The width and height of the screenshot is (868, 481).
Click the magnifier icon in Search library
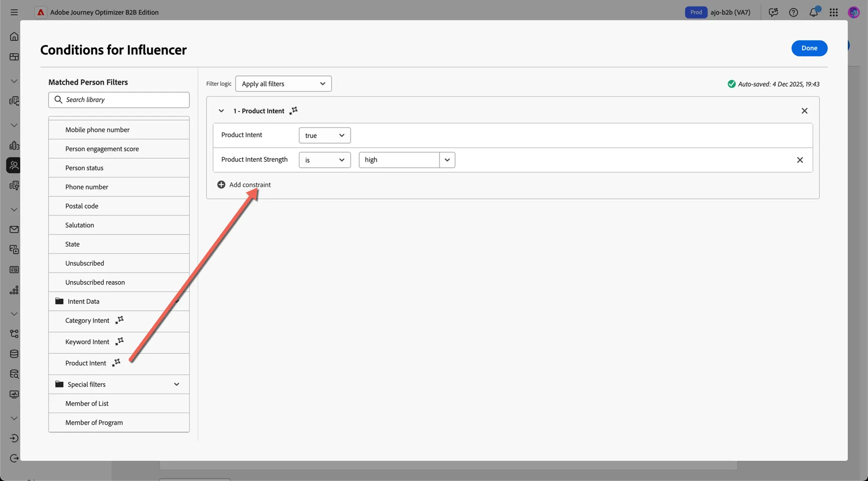(x=58, y=99)
